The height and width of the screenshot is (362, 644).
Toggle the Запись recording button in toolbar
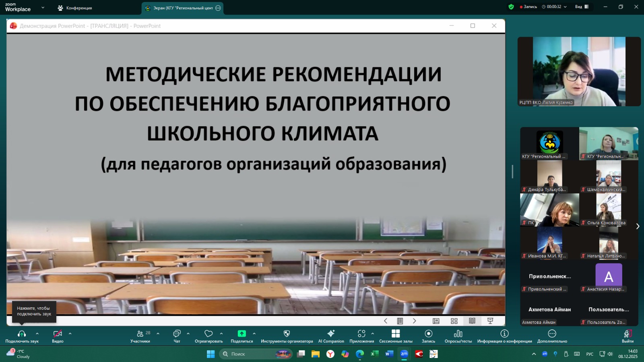[428, 336]
